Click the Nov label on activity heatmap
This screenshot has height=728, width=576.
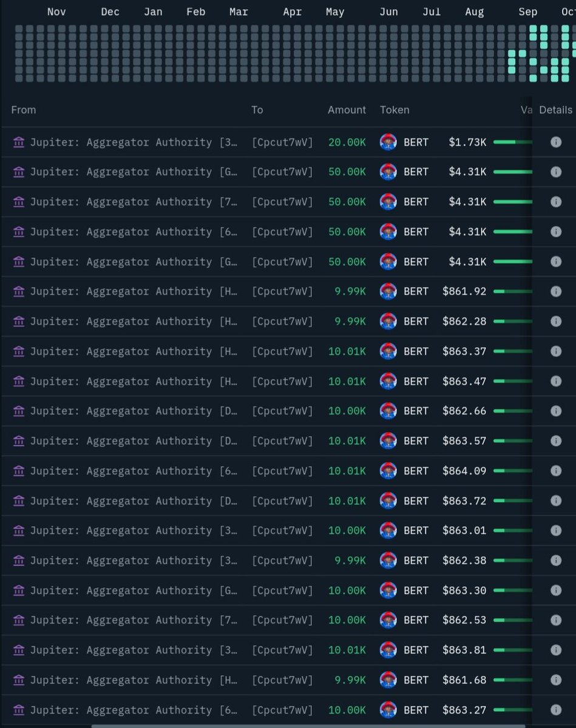point(56,12)
